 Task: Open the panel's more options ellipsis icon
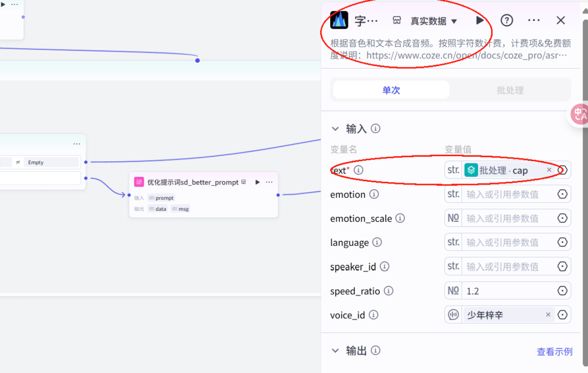(534, 20)
